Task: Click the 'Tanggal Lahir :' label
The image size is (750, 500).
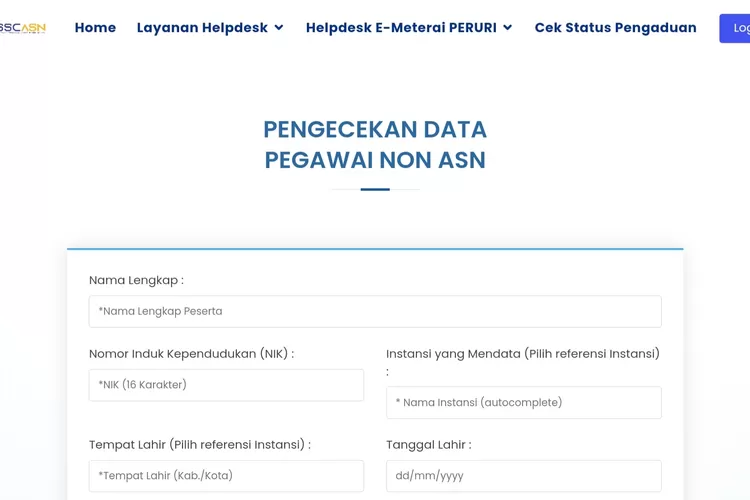Action: (429, 445)
